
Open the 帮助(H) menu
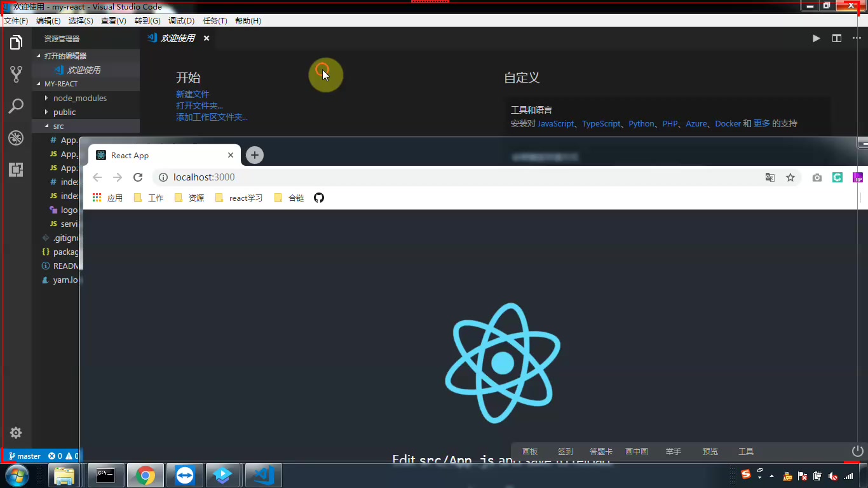click(x=248, y=21)
